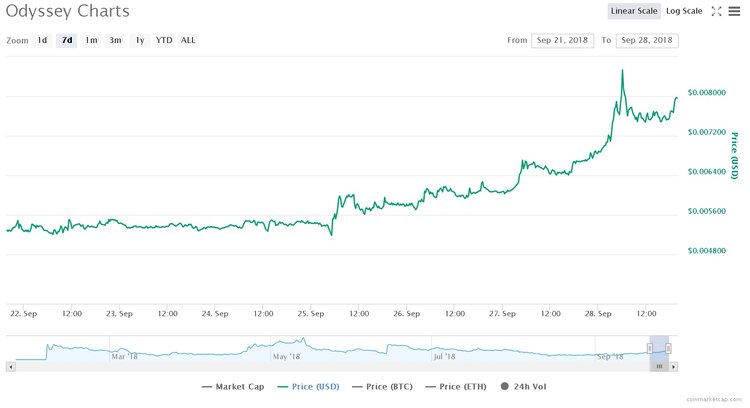Click the 22. Sep x-axis label
This screenshot has height=408, width=750.
[23, 314]
